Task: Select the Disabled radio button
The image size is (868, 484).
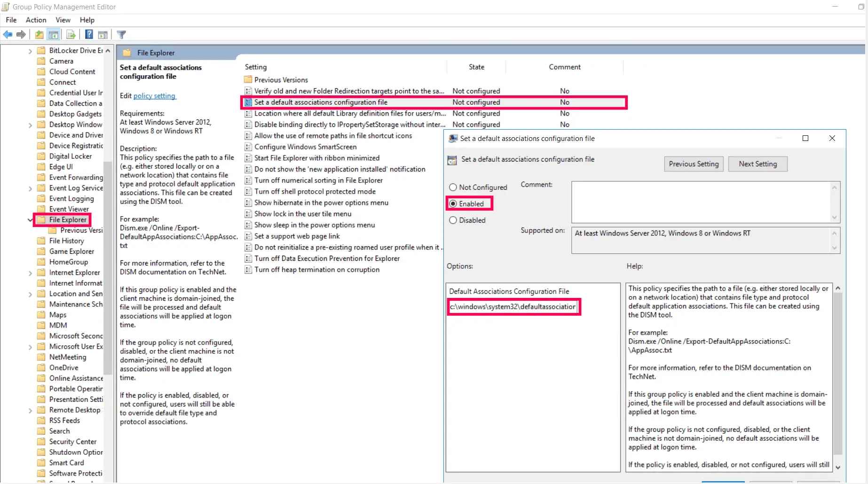Action: [453, 220]
